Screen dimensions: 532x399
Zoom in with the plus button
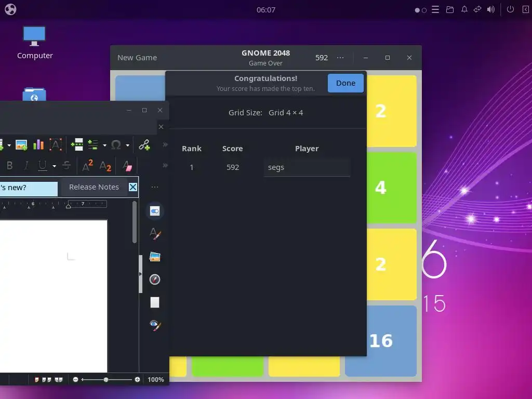137,380
